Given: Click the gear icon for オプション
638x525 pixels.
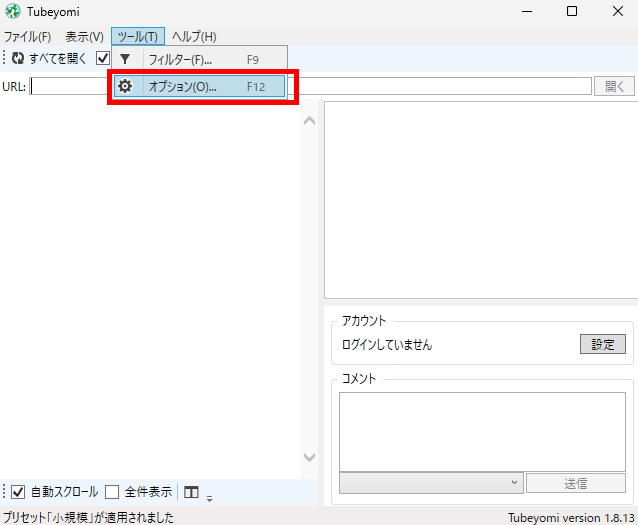Looking at the screenshot, I should (125, 86).
